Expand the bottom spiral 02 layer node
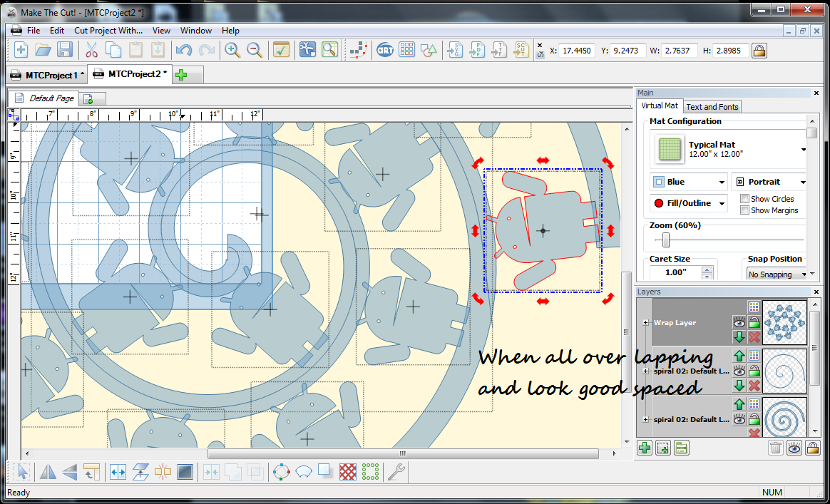830x504 pixels. coord(645,419)
